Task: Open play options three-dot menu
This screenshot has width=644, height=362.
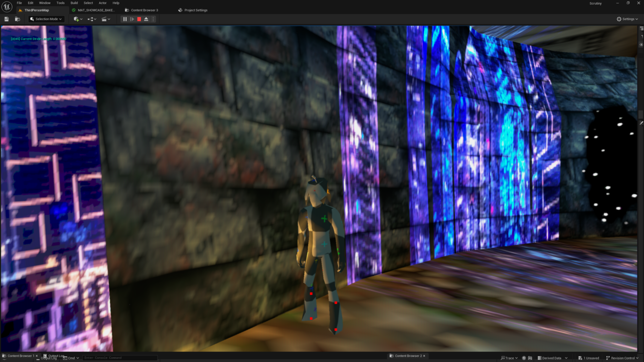Action: click(x=153, y=19)
